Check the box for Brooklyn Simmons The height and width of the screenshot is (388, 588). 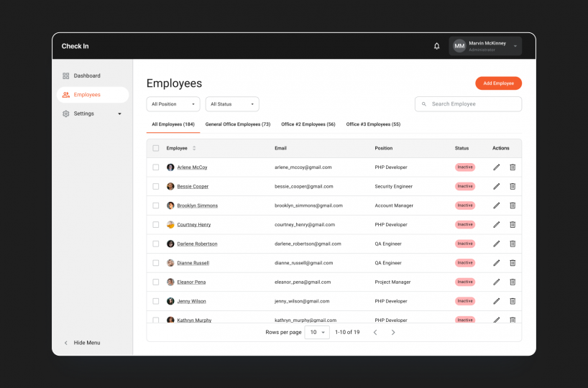156,205
